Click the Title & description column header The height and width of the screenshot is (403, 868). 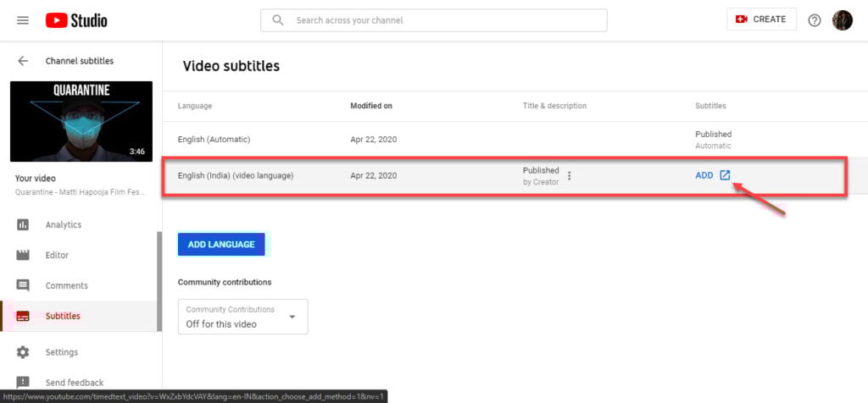pos(554,106)
